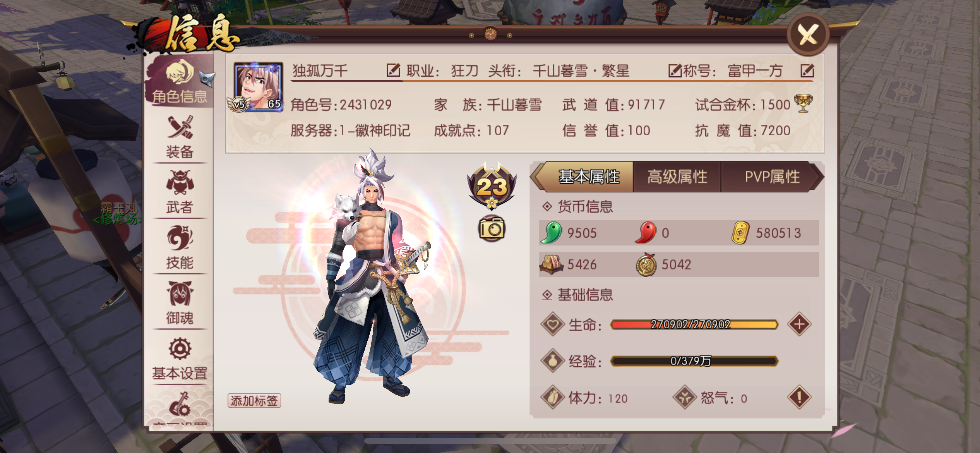Edit the 称号 富甲一方 pencil icon

click(807, 70)
